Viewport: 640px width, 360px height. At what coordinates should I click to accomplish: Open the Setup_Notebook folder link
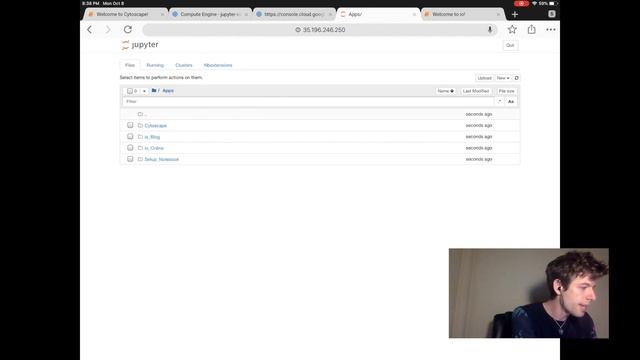[162, 160]
